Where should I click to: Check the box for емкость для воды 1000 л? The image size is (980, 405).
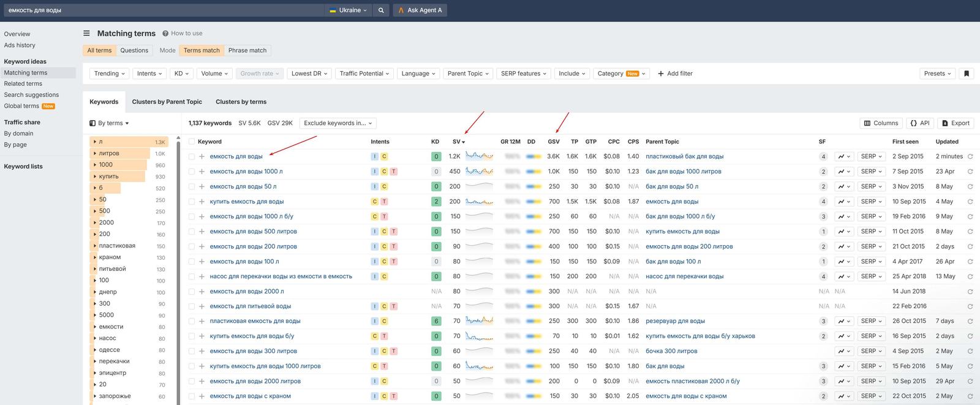click(192, 172)
